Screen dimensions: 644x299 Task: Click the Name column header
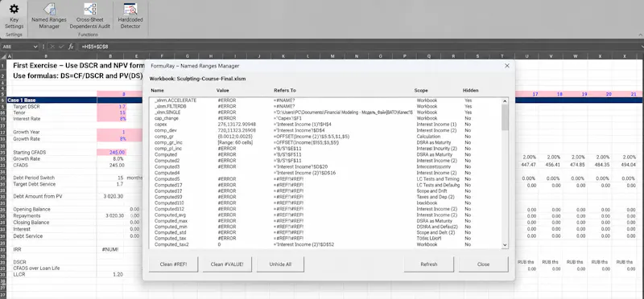coord(156,90)
